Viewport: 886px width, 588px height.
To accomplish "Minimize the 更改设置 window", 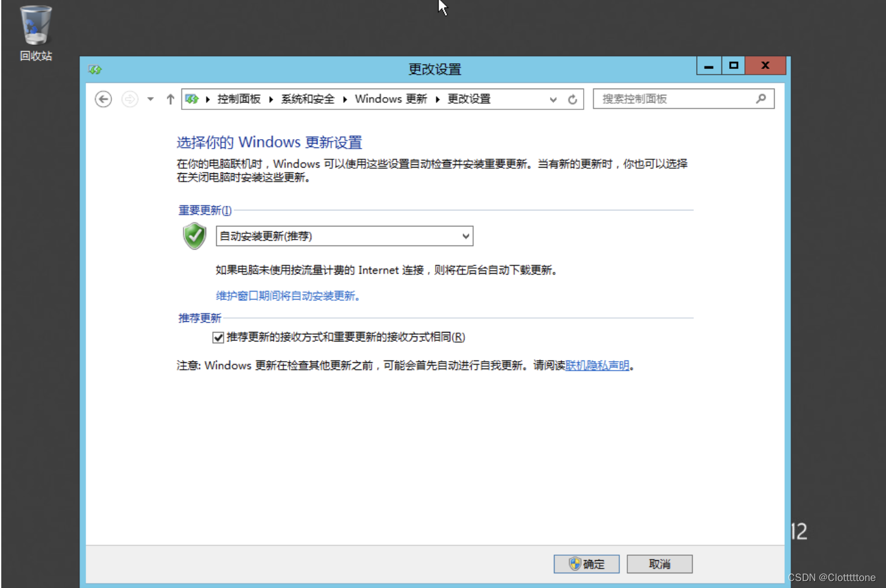I will (x=709, y=66).
